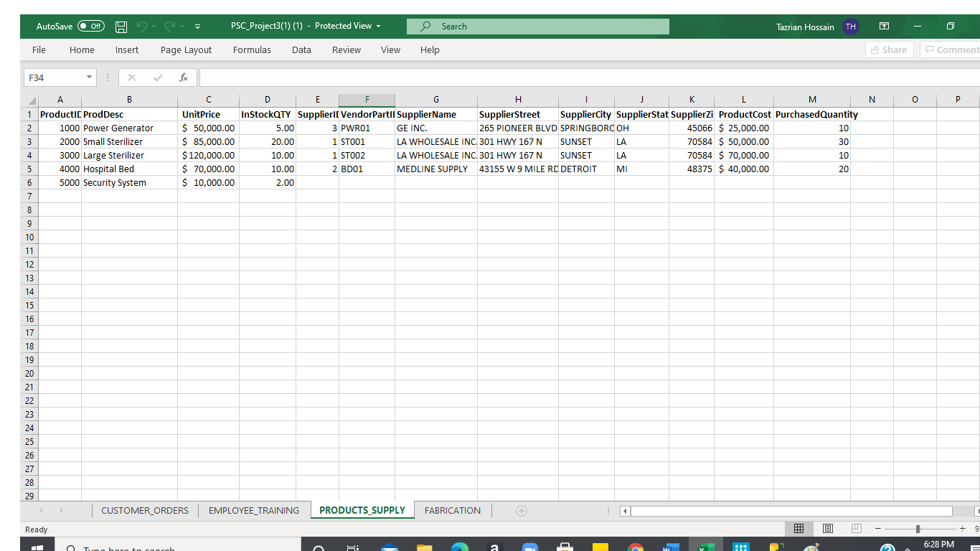Click the Excel icon in the taskbar
The width and height of the screenshot is (980, 551).
705,545
